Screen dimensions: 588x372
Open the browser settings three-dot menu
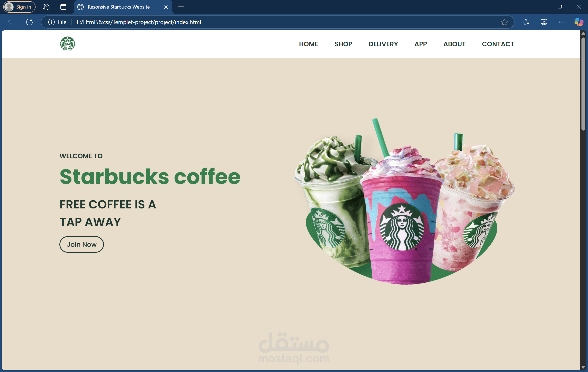click(562, 22)
